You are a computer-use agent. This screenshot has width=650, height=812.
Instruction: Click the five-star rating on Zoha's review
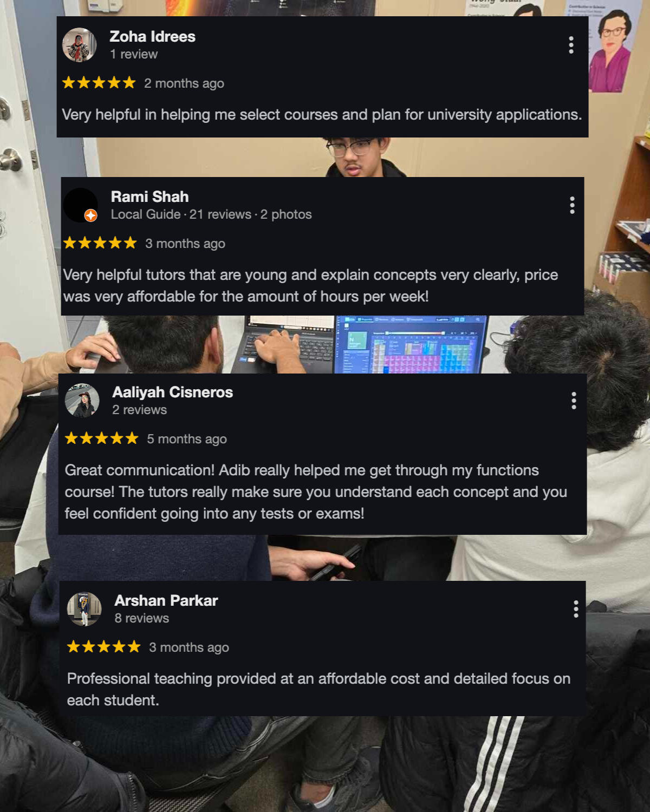click(x=99, y=83)
